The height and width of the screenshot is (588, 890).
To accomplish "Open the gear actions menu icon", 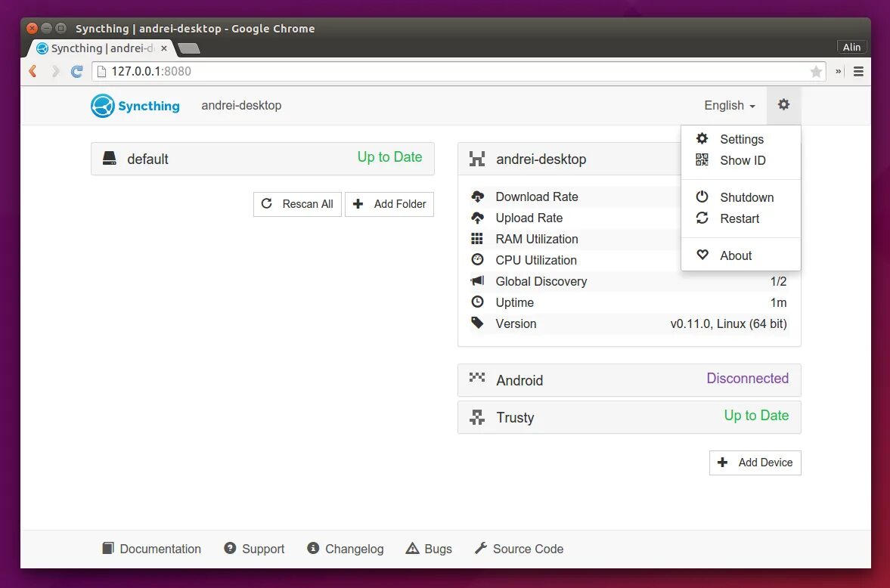I will [x=783, y=104].
